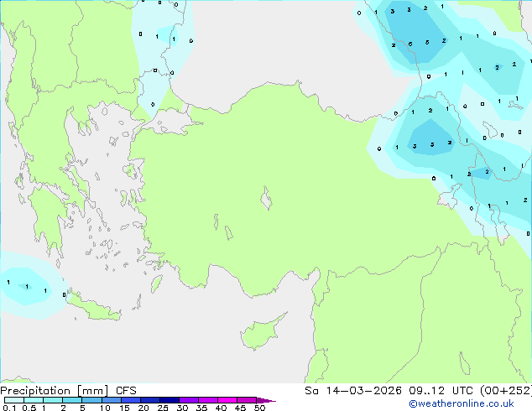532x411 pixels.
Task: Click the '15' legend scale label
Action: click(x=124, y=408)
